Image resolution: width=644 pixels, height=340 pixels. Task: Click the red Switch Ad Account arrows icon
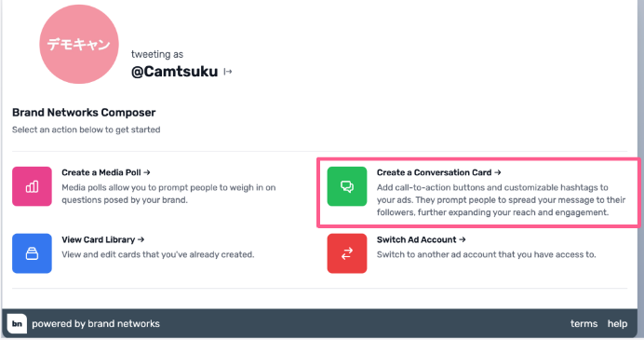pos(347,253)
